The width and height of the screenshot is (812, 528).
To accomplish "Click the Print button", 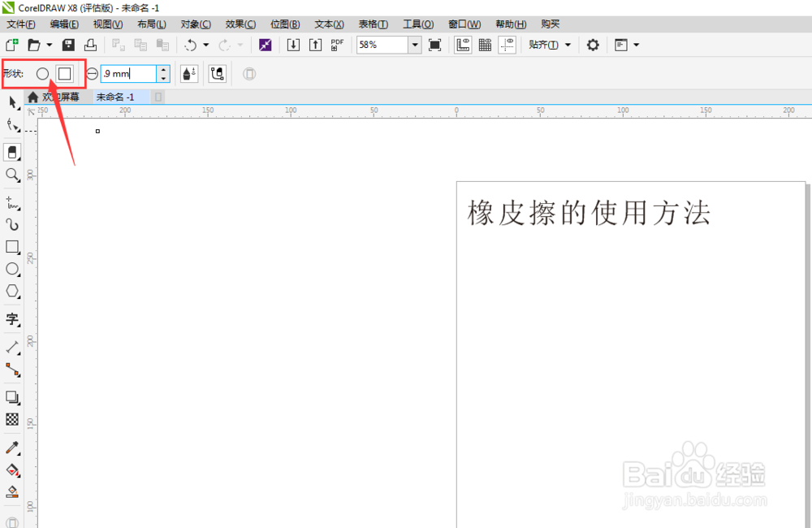I will [91, 45].
